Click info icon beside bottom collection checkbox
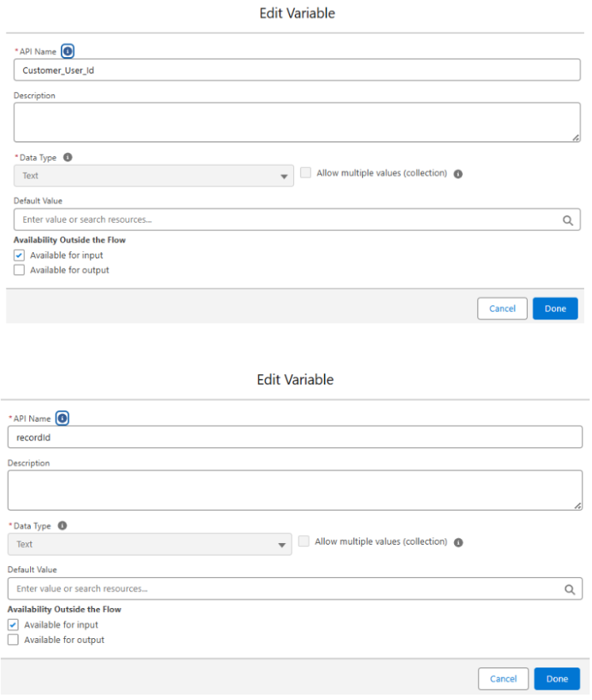Viewport: 592px width, 700px height. point(460,541)
